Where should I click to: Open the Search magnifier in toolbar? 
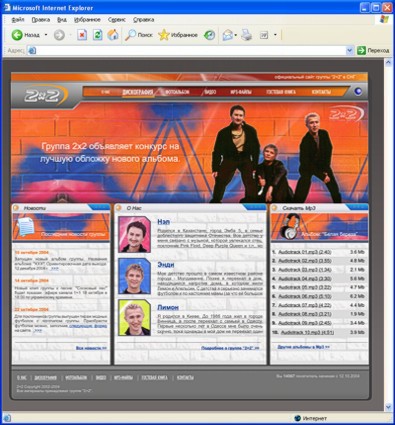coord(130,35)
